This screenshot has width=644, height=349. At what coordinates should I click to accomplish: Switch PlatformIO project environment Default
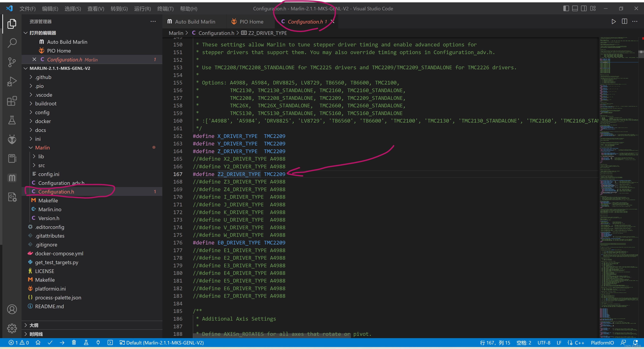coord(162,342)
